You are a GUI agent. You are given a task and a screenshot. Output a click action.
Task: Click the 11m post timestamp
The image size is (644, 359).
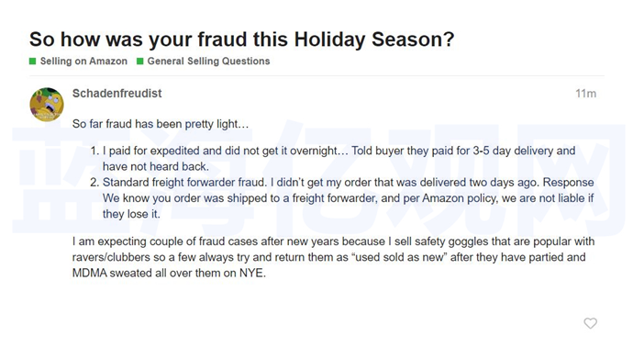[x=585, y=94]
